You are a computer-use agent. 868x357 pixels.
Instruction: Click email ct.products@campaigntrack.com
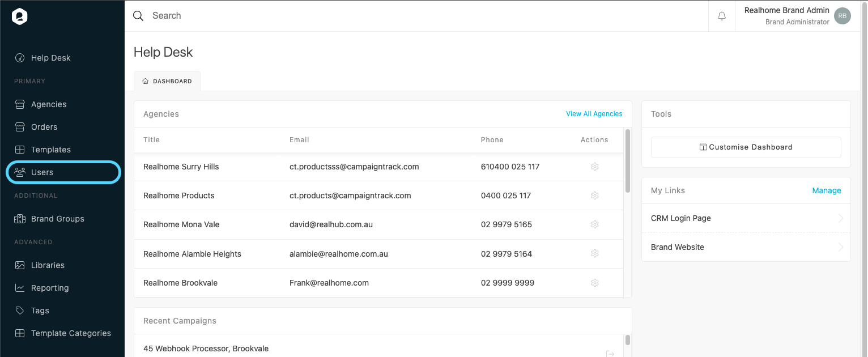[350, 195]
